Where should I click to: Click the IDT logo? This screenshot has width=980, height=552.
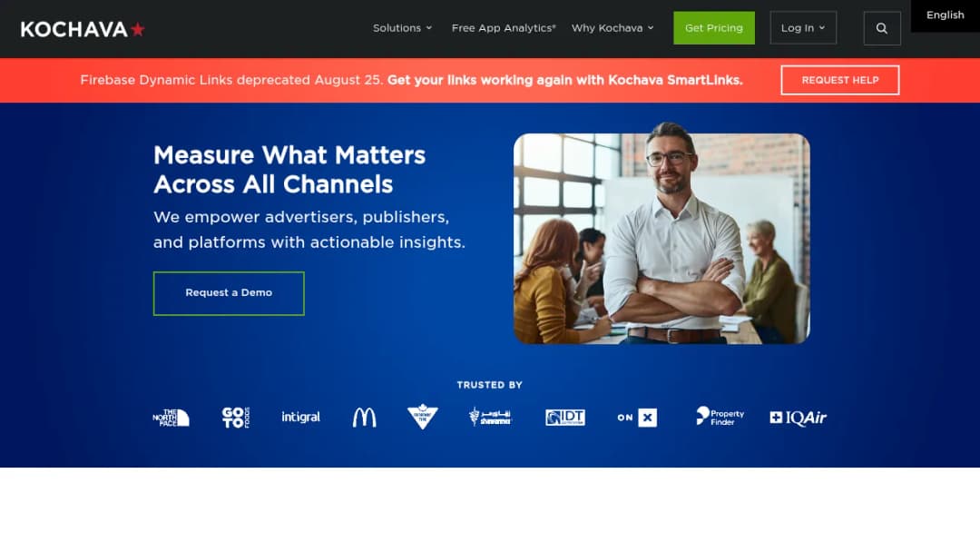[x=565, y=417]
